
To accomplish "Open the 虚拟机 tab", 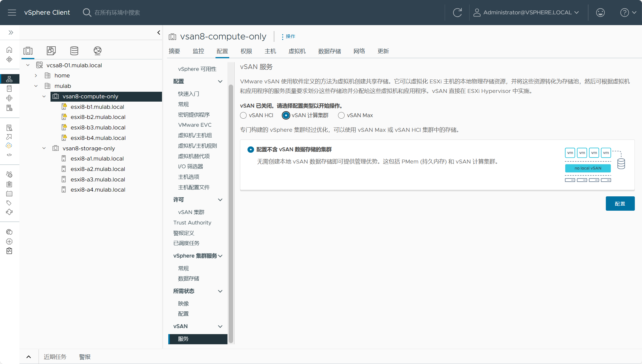I will [x=297, y=51].
